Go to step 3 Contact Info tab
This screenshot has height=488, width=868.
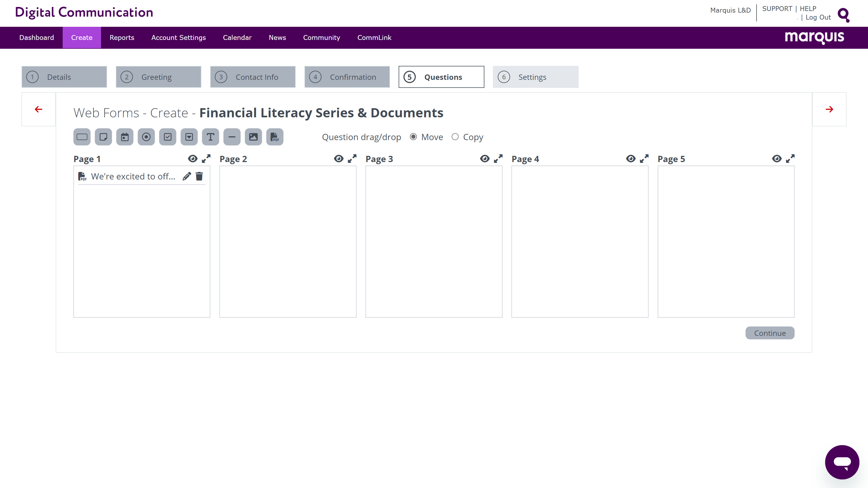pos(253,77)
